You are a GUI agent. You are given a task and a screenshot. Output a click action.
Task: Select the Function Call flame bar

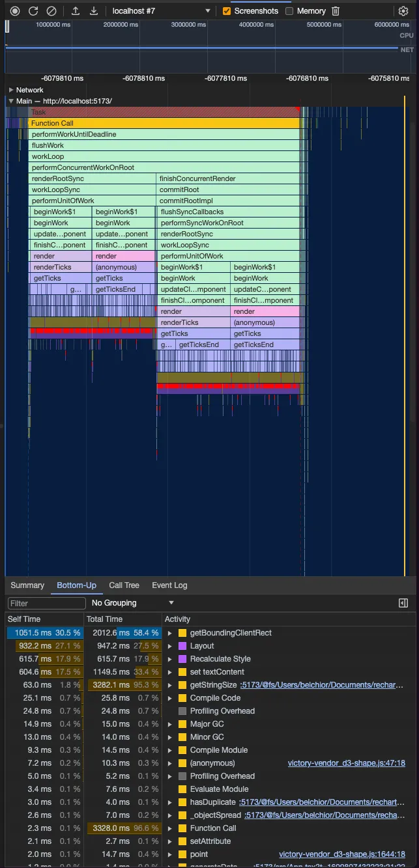coord(164,123)
